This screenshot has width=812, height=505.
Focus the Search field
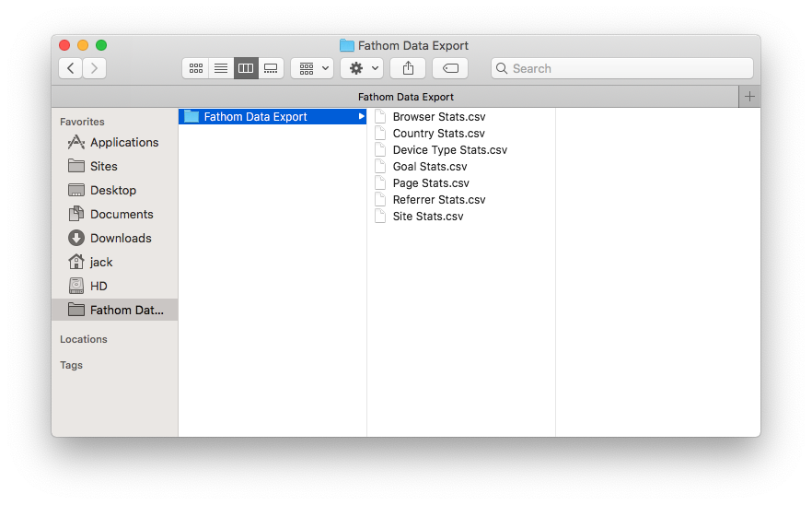tap(622, 68)
